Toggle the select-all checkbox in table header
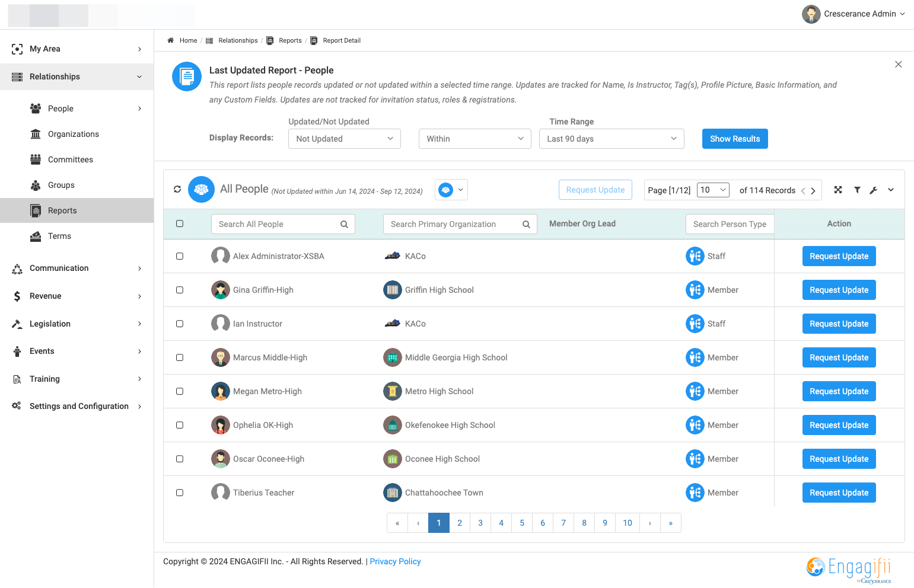Image resolution: width=914 pixels, height=588 pixels. click(180, 223)
